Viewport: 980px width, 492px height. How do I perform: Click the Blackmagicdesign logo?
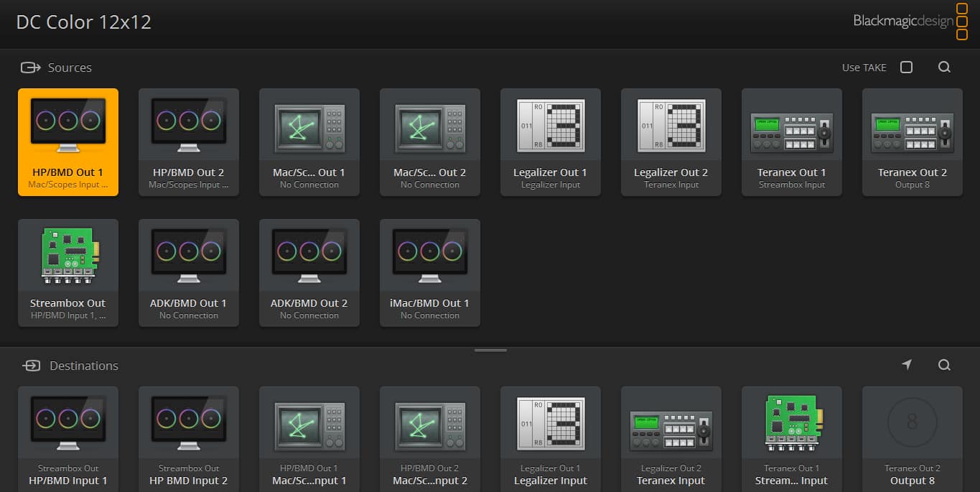[910, 21]
